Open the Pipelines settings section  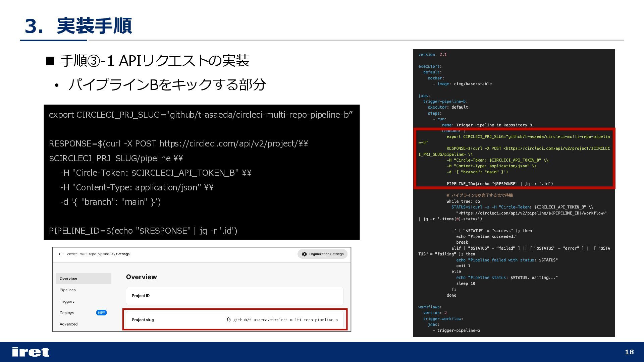point(67,290)
